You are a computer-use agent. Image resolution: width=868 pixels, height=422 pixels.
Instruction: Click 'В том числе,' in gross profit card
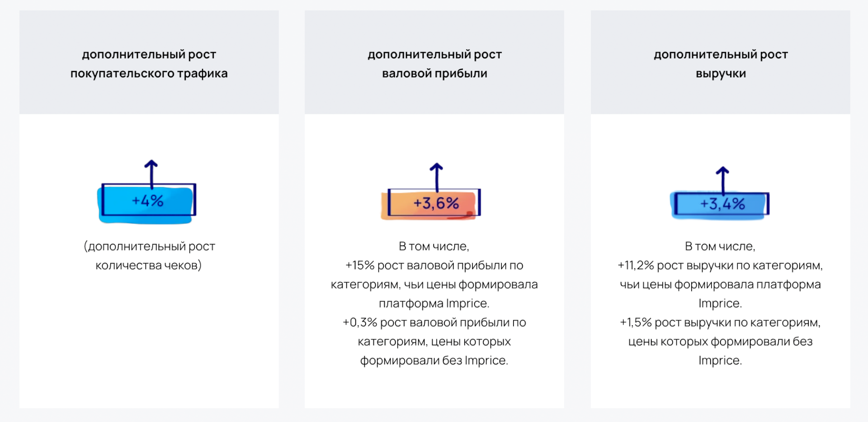(434, 247)
